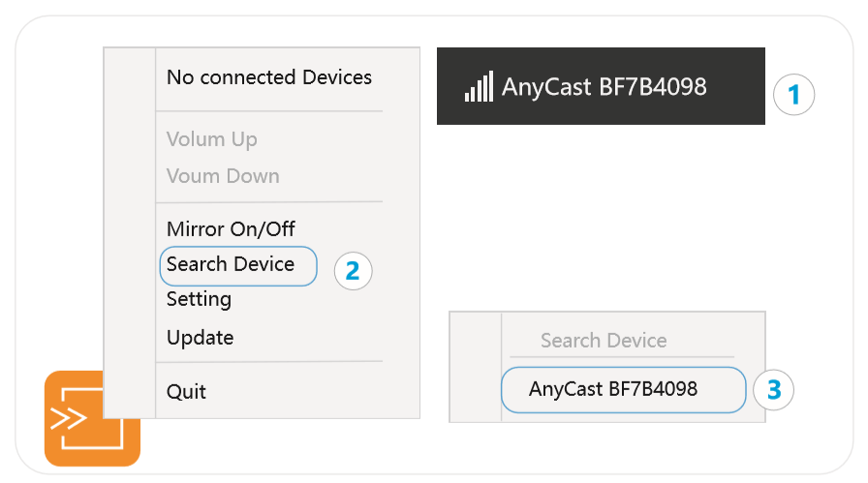Select the AnyCast BF7B4098 network name

604,87
